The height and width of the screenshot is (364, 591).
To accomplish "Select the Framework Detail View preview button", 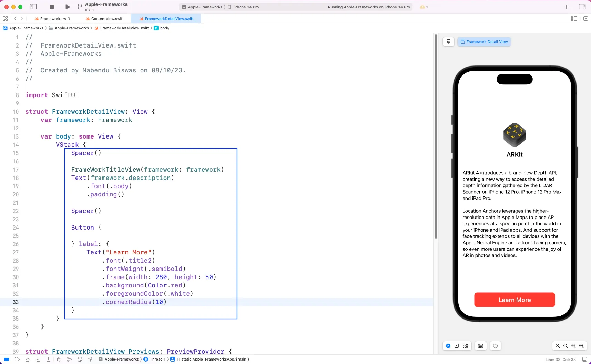I will click(484, 42).
